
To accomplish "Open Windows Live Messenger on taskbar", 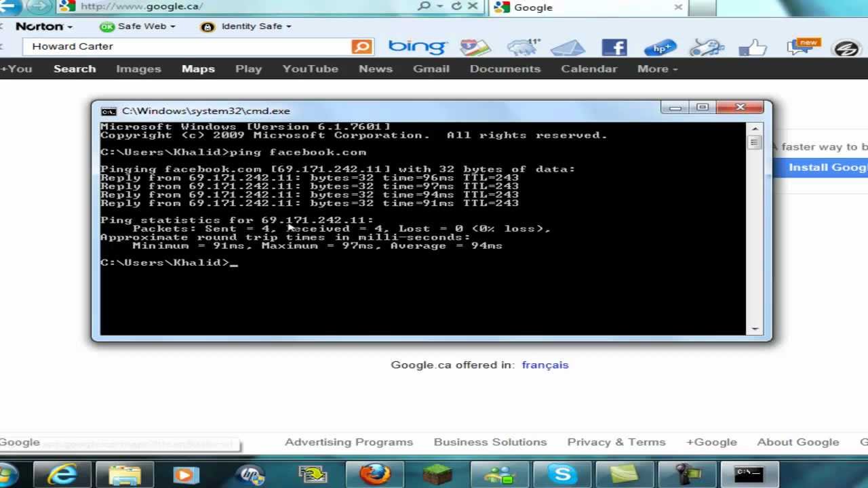I will point(500,474).
